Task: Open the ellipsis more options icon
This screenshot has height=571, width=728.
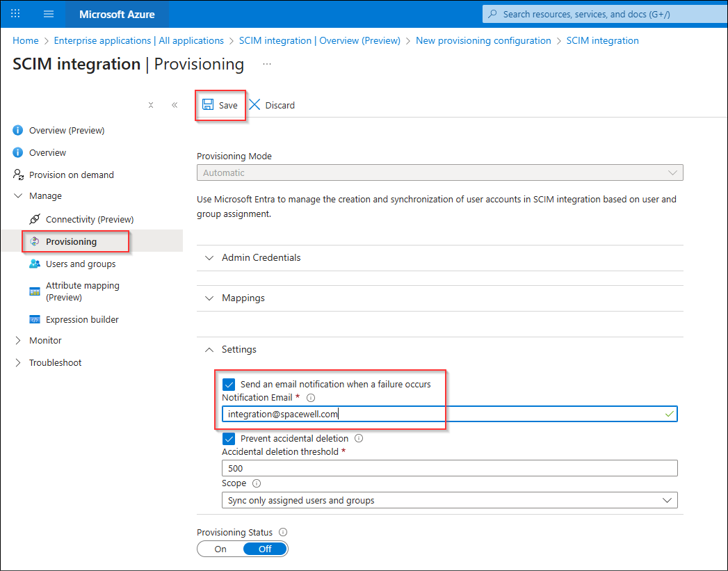Action: pyautogui.click(x=267, y=64)
